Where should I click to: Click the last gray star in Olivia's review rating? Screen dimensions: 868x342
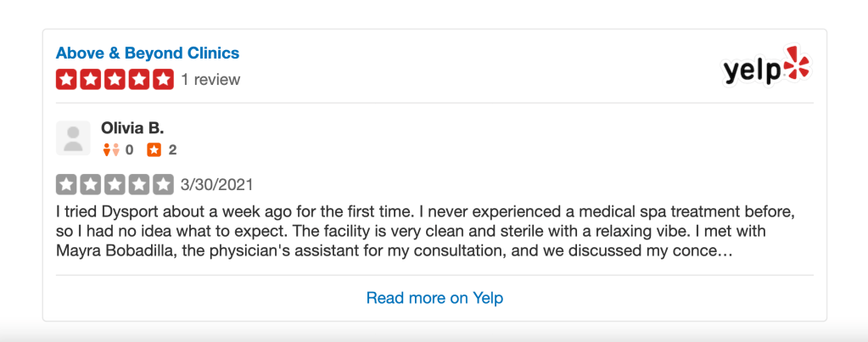163,184
